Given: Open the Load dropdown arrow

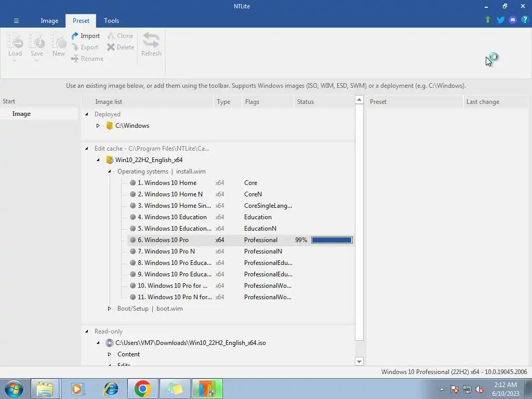Looking at the screenshot, I should coord(15,61).
